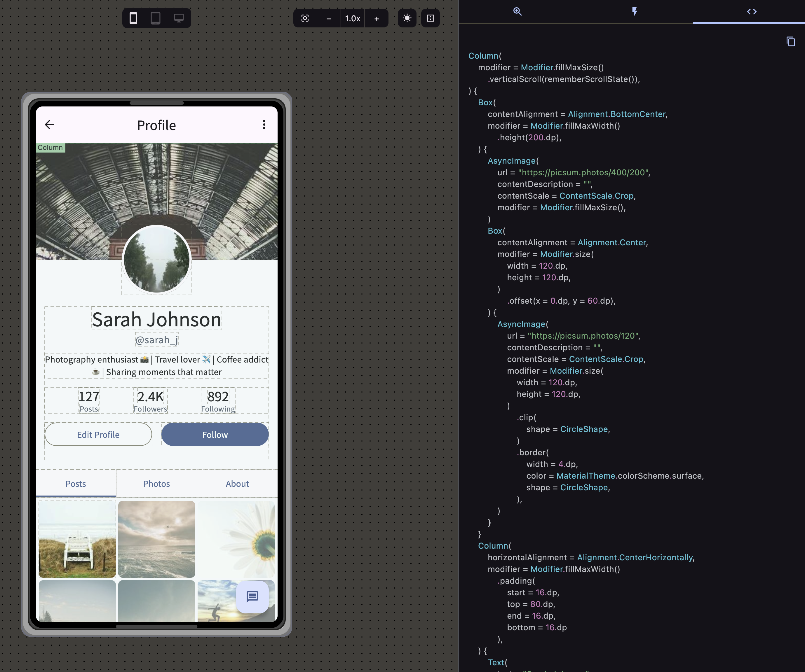This screenshot has width=805, height=672.
Task: Switch to the code brackets tab
Action: coord(751,11)
